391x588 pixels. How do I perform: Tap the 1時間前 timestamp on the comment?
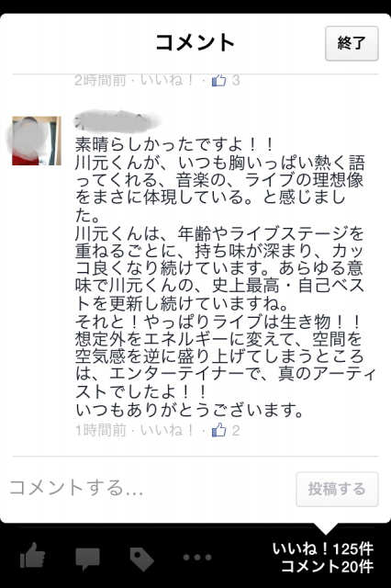[x=100, y=430]
